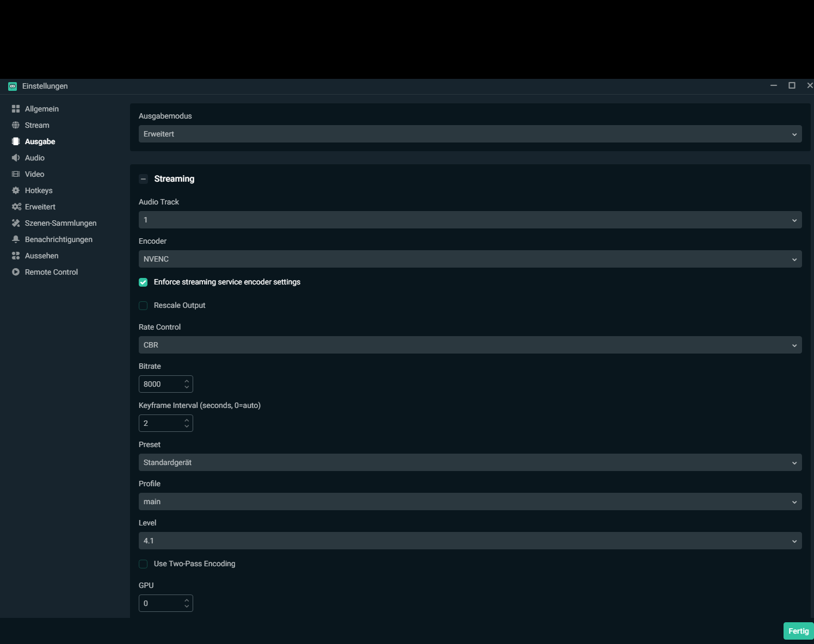814x644 pixels.
Task: Open the Erweitert settings tab in sidebar
Action: click(40, 207)
